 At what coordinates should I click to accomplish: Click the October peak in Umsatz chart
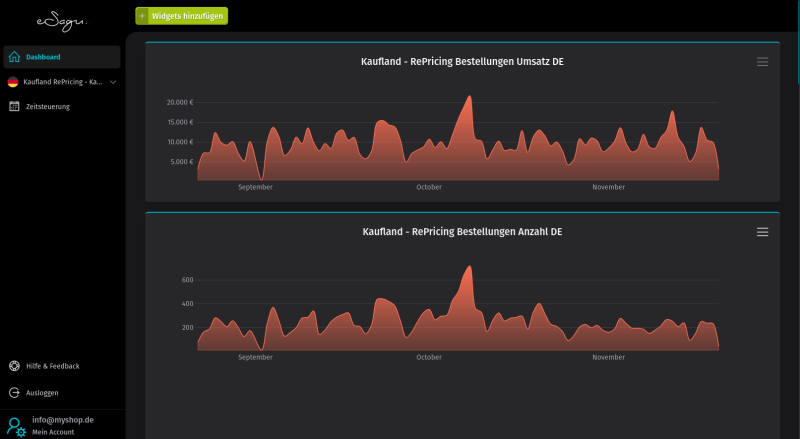469,96
